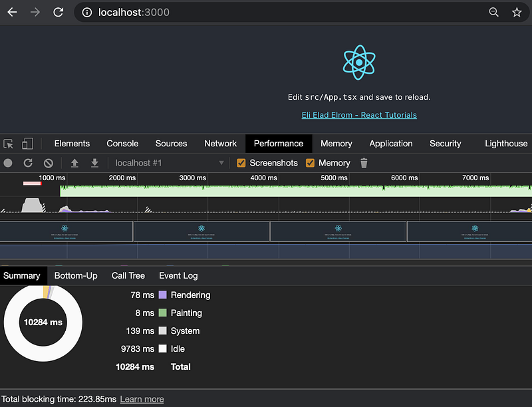The image size is (532, 407).
Task: Show the Event Log tab
Action: 178,276
